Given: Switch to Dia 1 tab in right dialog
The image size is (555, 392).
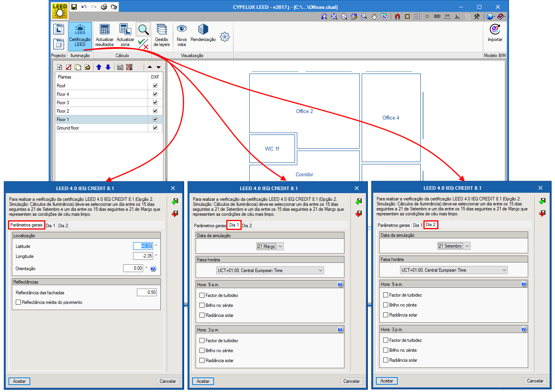Looking at the screenshot, I should [x=417, y=225].
